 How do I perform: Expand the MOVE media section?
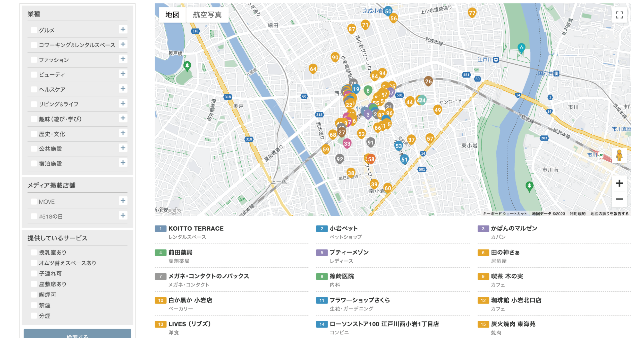point(123,201)
